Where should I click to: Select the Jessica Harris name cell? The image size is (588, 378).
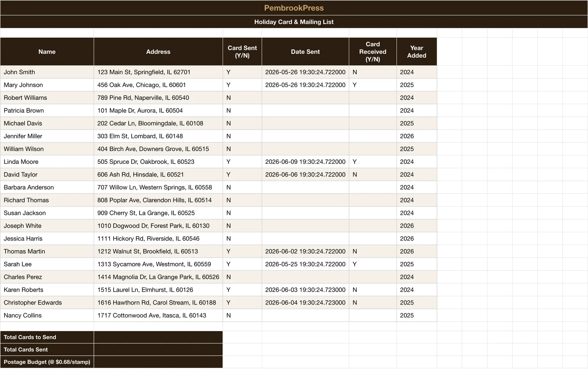[47, 238]
